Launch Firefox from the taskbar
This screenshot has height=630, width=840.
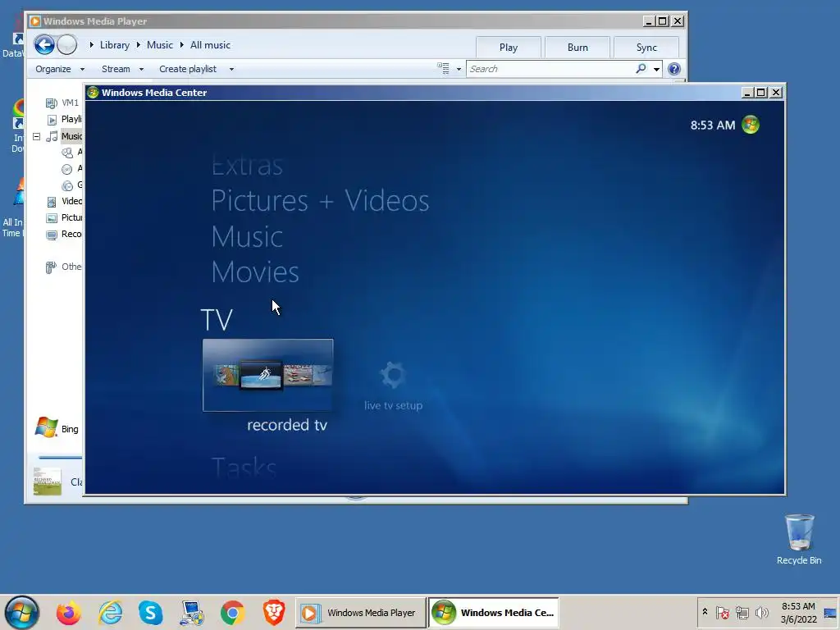pyautogui.click(x=69, y=612)
